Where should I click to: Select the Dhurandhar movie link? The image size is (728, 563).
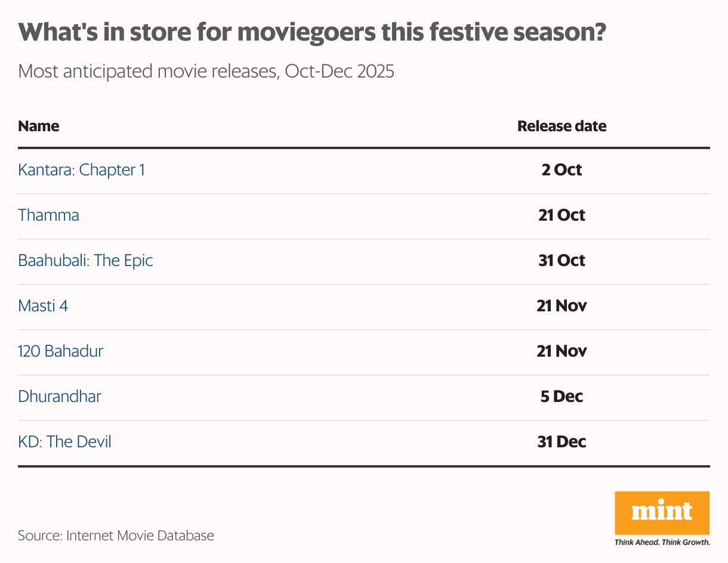[60, 397]
